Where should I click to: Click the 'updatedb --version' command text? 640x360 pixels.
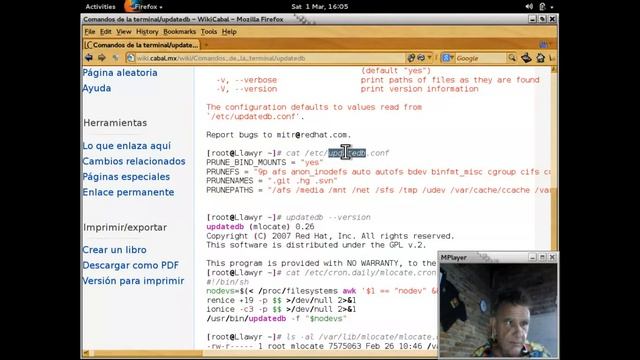(328, 218)
